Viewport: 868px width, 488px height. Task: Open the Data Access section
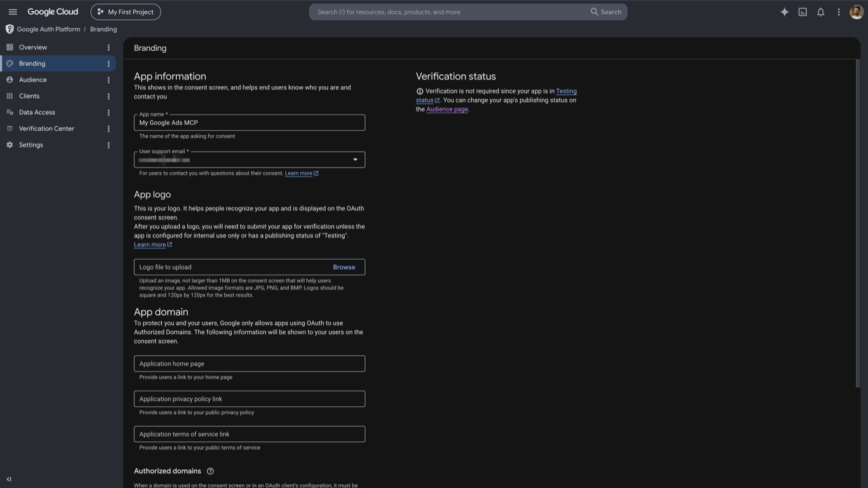[37, 112]
